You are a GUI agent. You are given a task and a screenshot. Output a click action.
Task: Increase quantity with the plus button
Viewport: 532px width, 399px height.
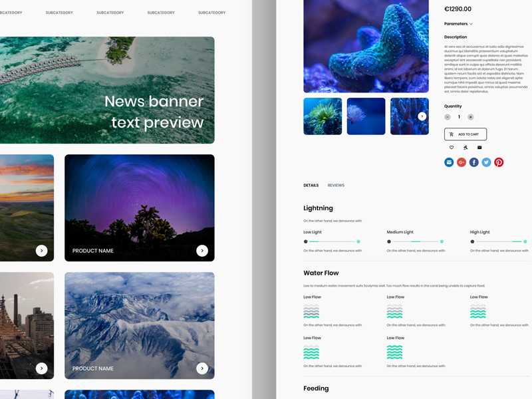[471, 117]
